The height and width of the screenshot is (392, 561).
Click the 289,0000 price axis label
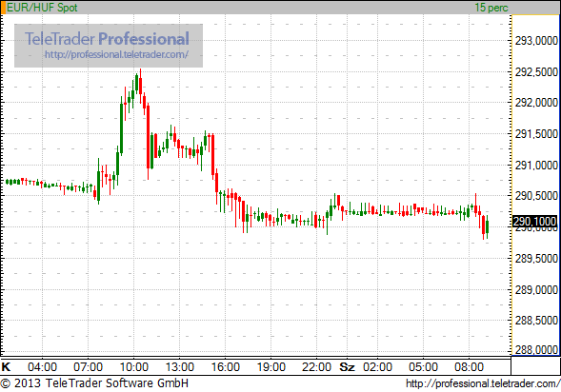(x=536, y=290)
